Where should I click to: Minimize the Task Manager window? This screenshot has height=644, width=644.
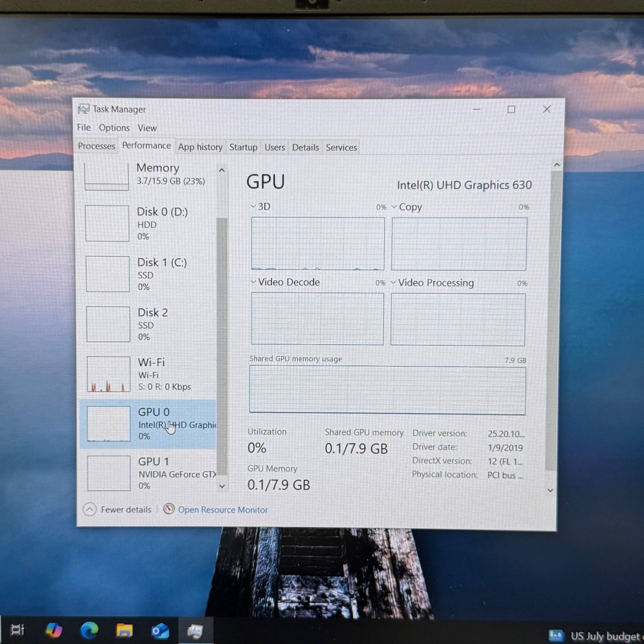click(x=477, y=109)
